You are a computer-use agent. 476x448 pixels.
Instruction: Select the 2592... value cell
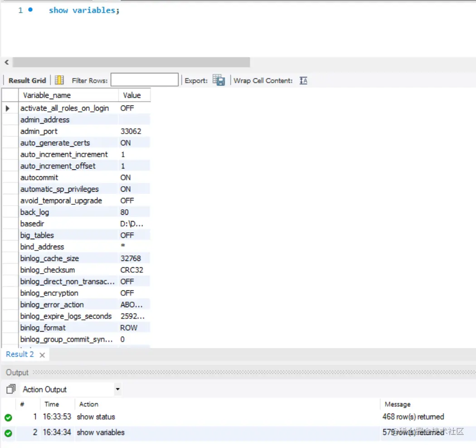point(134,316)
